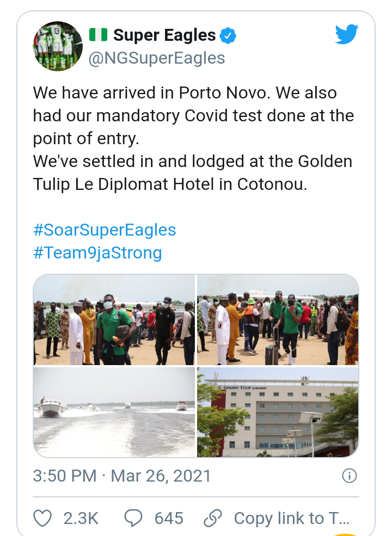Open replies via speech bubble icon
This screenshot has height=536, width=392.
tap(133, 518)
